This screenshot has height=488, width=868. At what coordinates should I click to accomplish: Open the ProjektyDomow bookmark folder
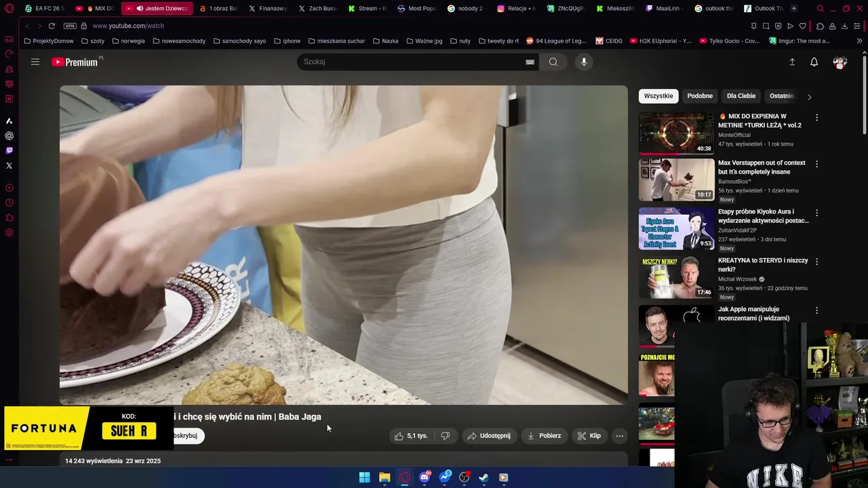coord(49,41)
